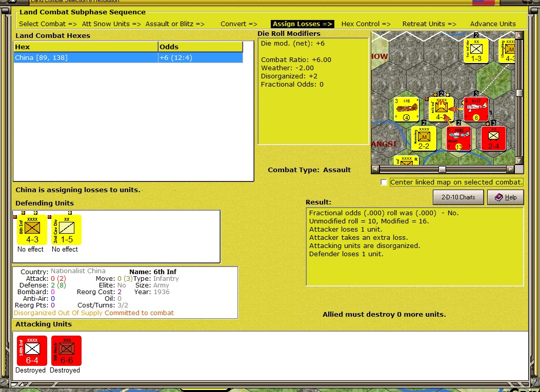The image size is (540, 392).
Task: Click the infantry counter marked R at map bottom
Action: 407,160
